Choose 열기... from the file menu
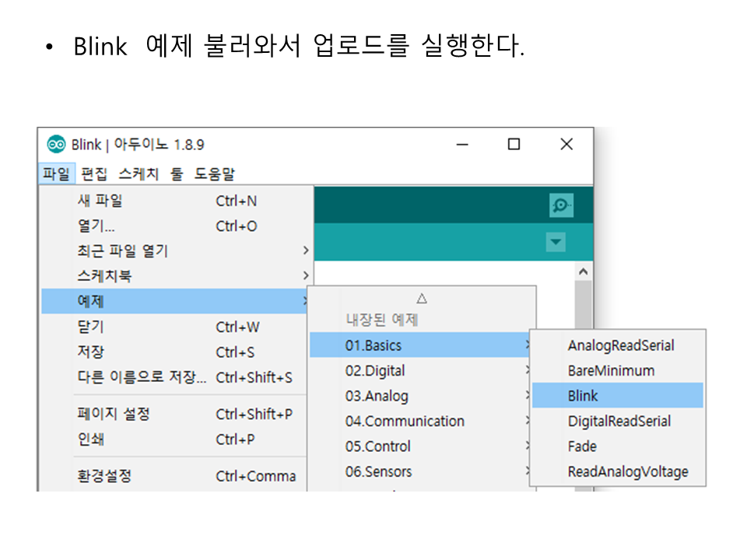The image size is (747, 560). tap(177, 226)
